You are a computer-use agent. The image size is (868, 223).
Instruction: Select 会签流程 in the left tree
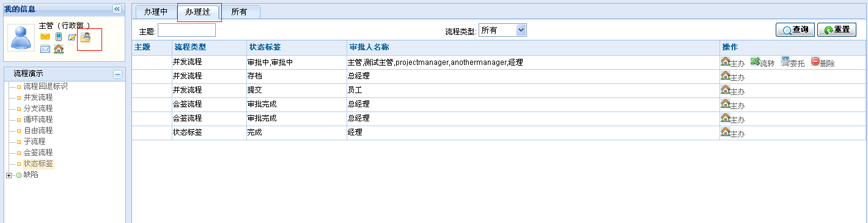click(38, 153)
